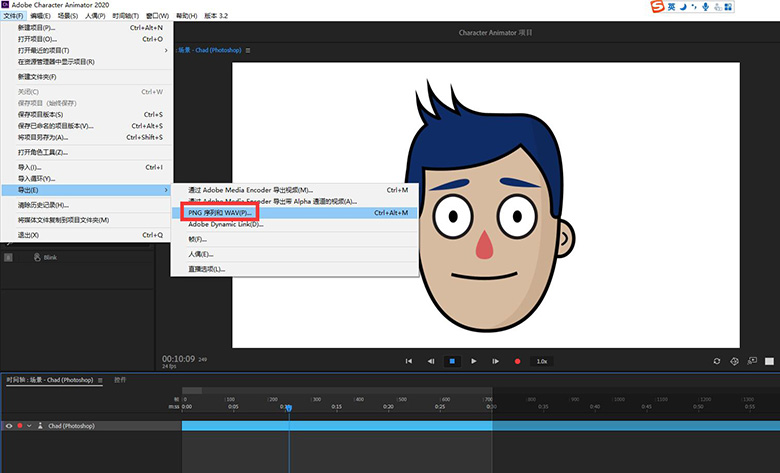Expand the 导出(E) submenu

[x=87, y=190]
